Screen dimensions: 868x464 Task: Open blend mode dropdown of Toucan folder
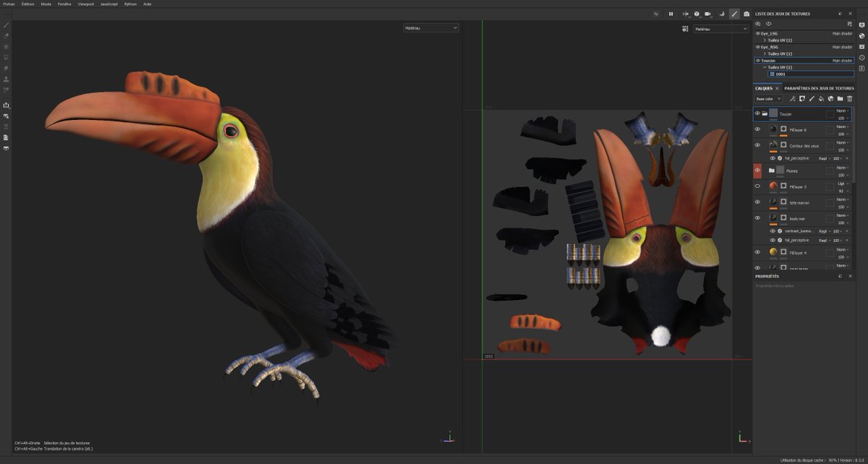tap(843, 111)
